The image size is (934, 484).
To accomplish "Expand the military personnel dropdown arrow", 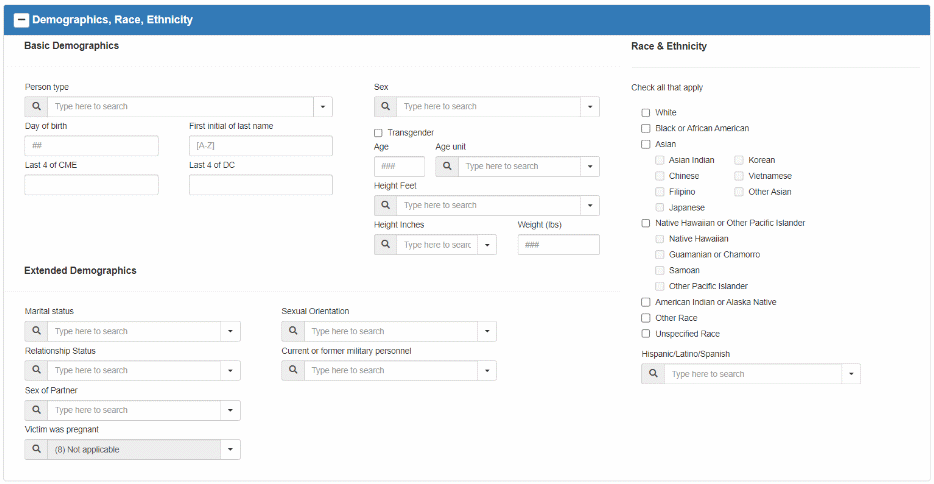I will click(x=486, y=370).
